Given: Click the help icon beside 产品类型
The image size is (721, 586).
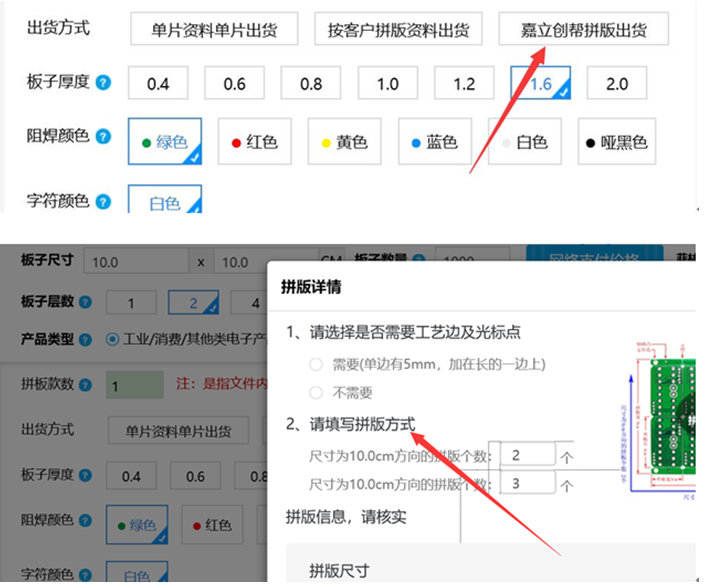Looking at the screenshot, I should 87,339.
